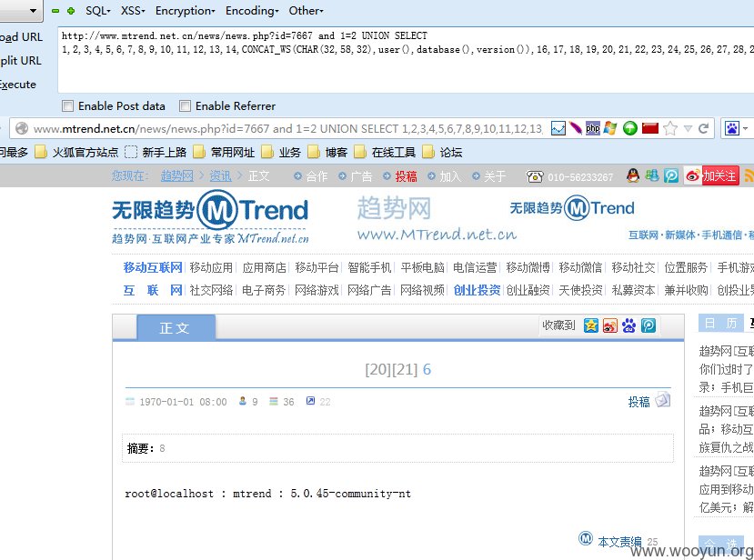The height and width of the screenshot is (560, 754).
Task: Click the php add-on icon in address bar
Action: [x=592, y=128]
